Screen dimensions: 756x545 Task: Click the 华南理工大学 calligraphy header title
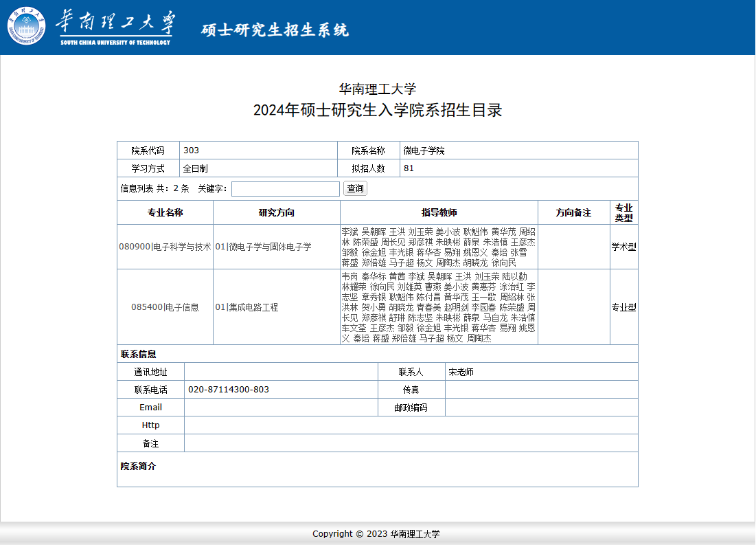coord(115,23)
